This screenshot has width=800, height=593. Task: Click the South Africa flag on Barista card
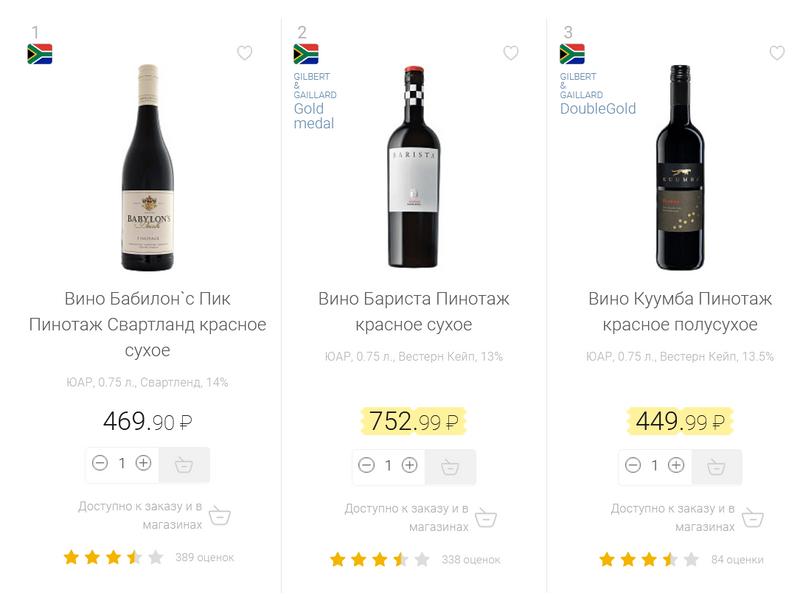point(306,54)
